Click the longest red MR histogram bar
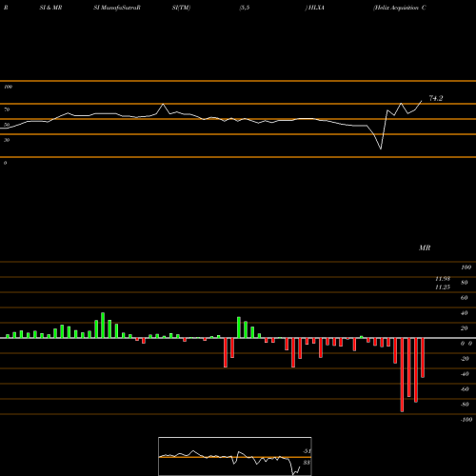476x476 pixels. (402, 375)
